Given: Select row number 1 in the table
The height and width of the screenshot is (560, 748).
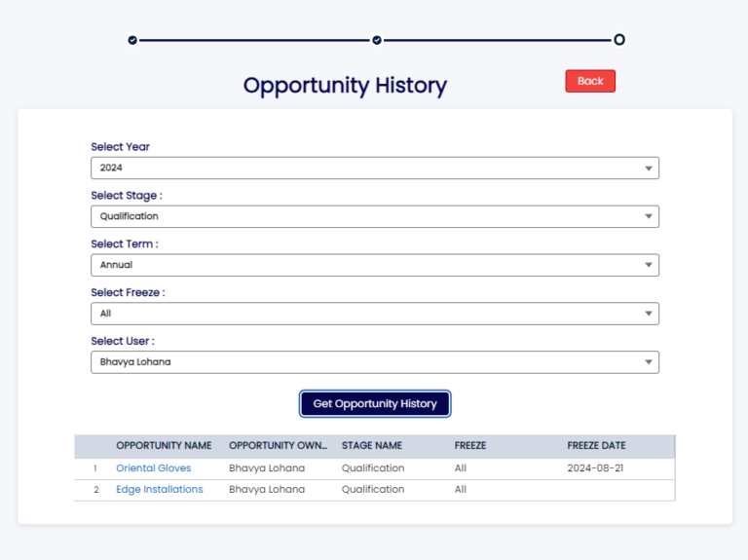Looking at the screenshot, I should point(95,468).
